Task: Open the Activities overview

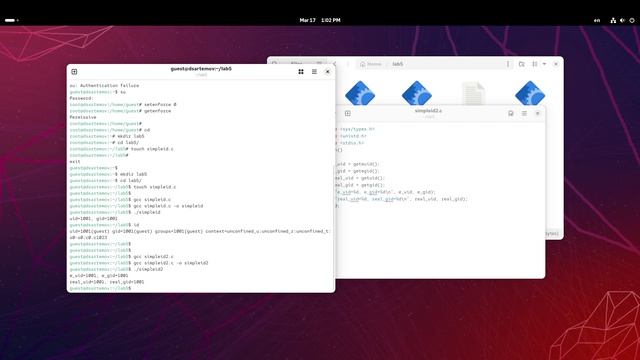Action: click(x=11, y=20)
